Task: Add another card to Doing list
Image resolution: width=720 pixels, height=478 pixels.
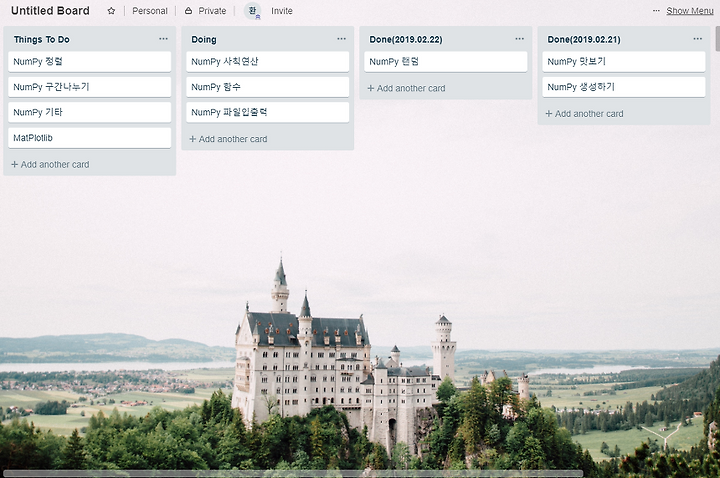Action: pos(228,139)
